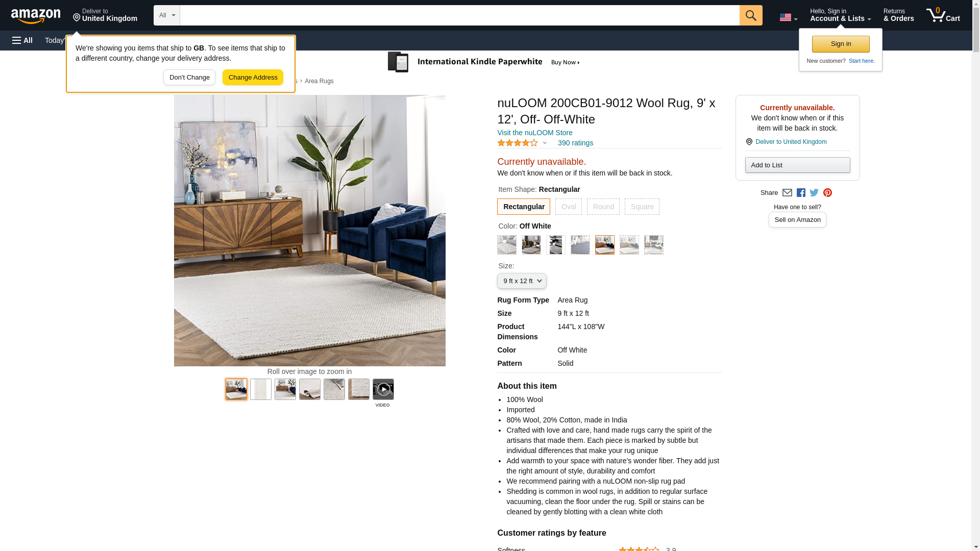Select the Rectangular item shape
Viewport: 980px width, 551px height.
pos(524,207)
